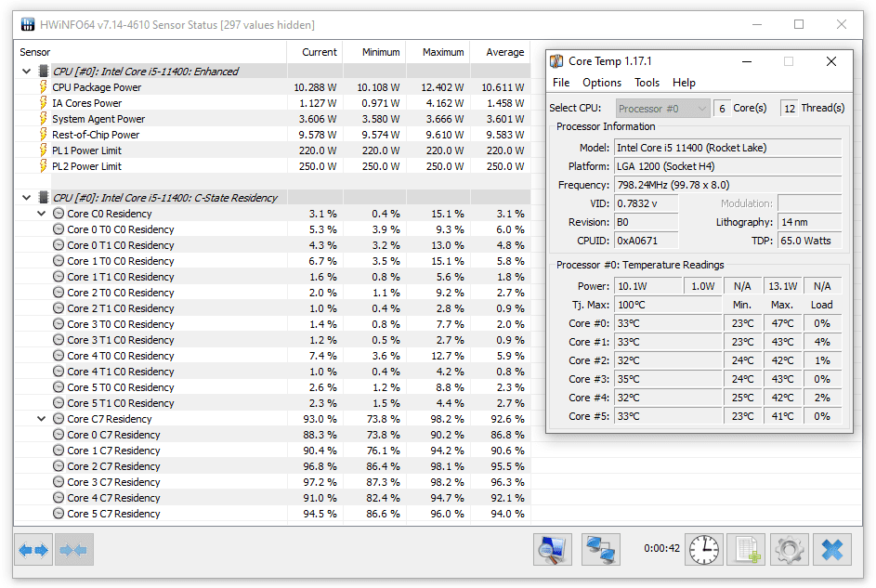Click the CPU Package Power lightning icon
876x588 pixels.
pyautogui.click(x=43, y=87)
